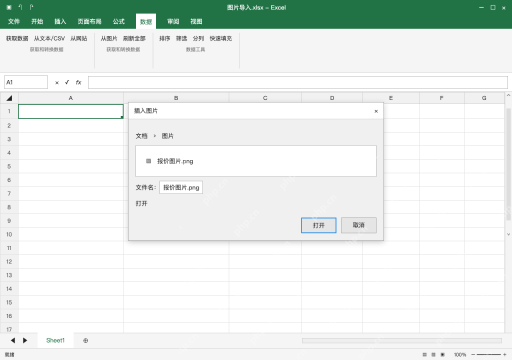The image size is (512, 360).
Task: Click the zoom in plus button
Action: 505,355
